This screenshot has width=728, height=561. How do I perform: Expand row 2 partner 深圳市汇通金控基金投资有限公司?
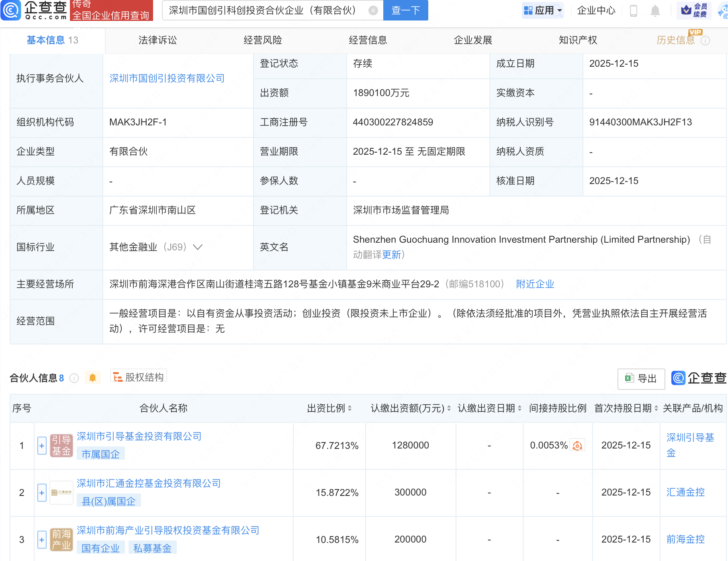click(x=42, y=493)
